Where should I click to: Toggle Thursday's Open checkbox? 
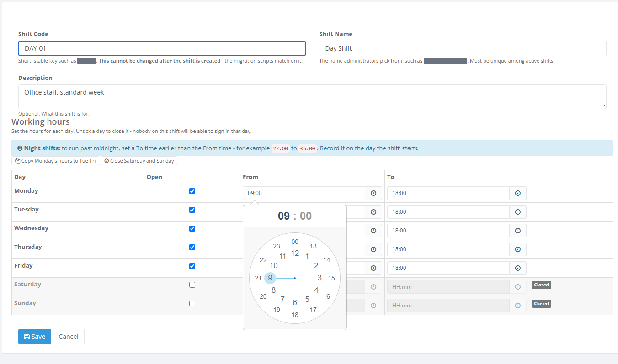(192, 247)
